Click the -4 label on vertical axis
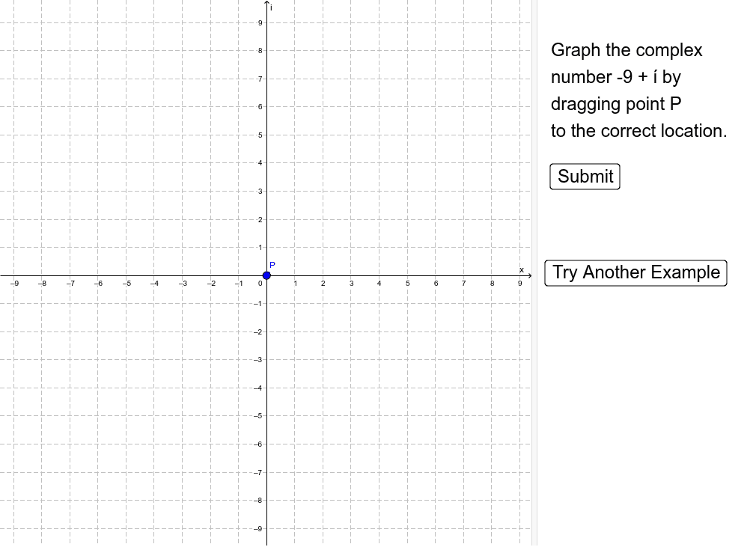This screenshot has height=547, width=756. coord(258,388)
